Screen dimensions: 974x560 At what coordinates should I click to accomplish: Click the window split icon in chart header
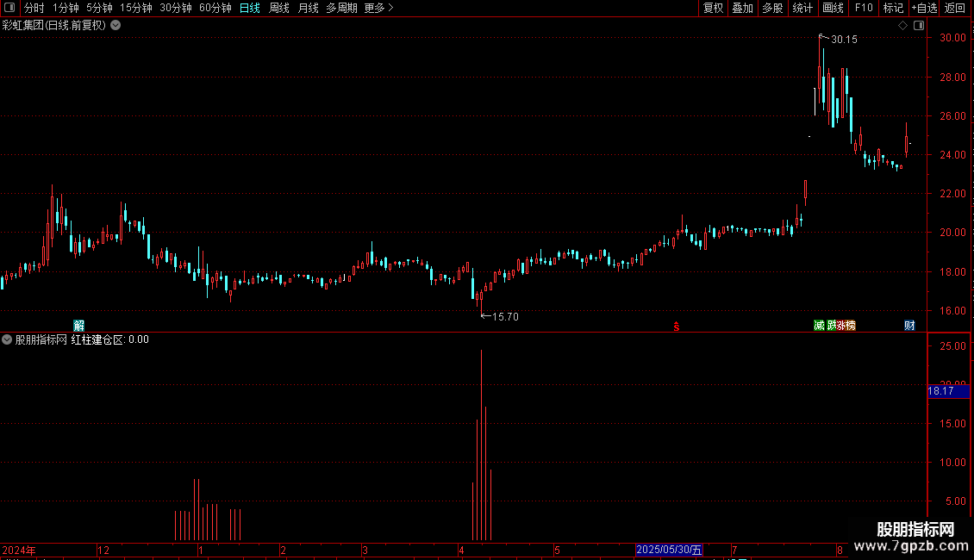coord(919,26)
